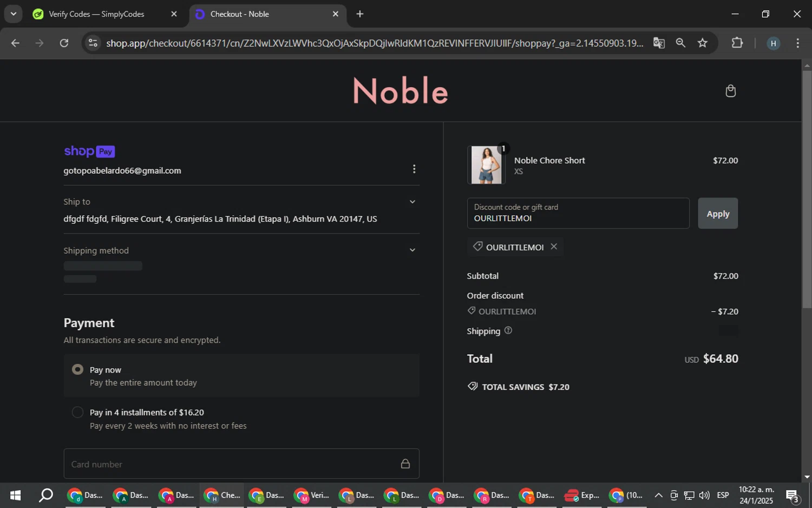The height and width of the screenshot is (508, 812).
Task: Click the Noble store logo
Action: [401, 90]
